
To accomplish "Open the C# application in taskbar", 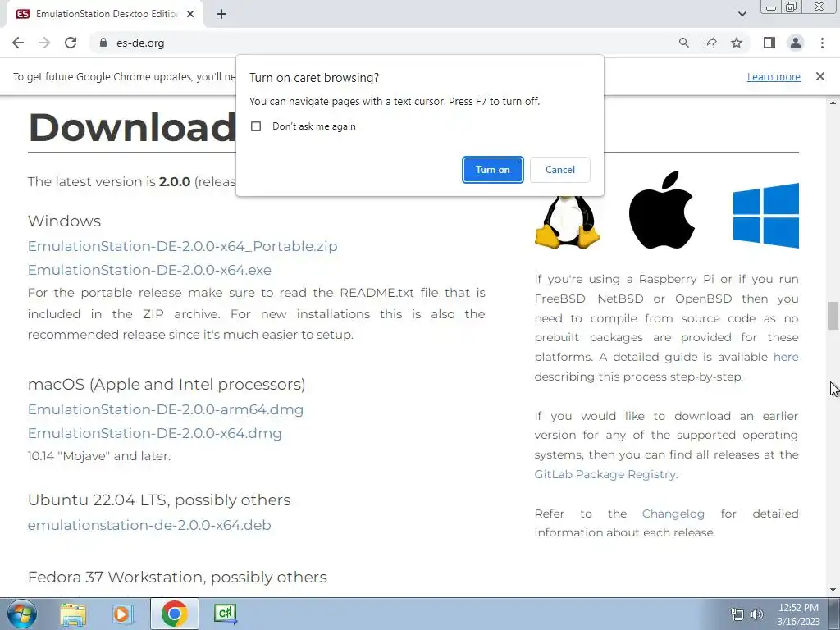I will [x=225, y=614].
